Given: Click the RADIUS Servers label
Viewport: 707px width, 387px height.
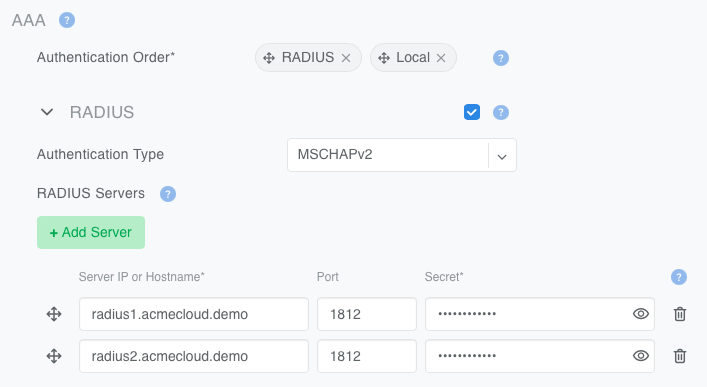Looking at the screenshot, I should 91,194.
